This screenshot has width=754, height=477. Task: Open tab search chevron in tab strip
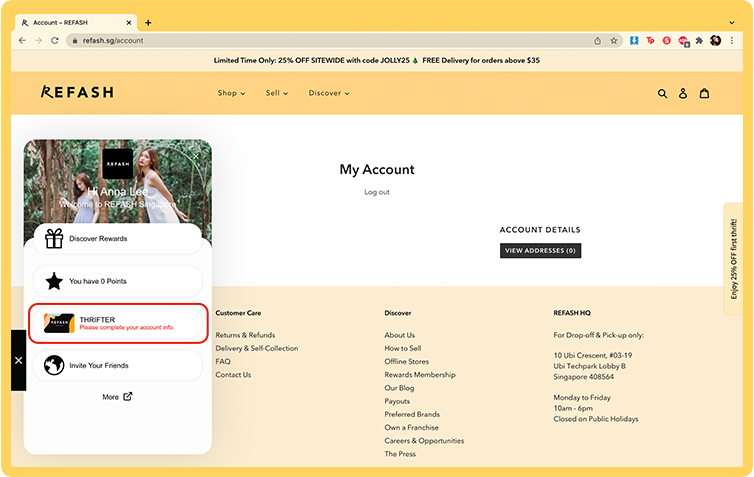[731, 23]
